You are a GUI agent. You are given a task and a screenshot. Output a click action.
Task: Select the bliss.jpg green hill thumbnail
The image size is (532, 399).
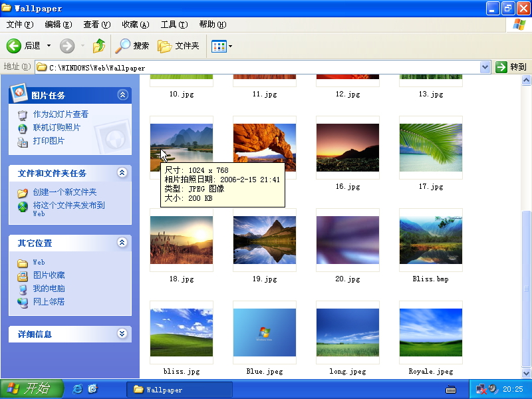pyautogui.click(x=181, y=332)
